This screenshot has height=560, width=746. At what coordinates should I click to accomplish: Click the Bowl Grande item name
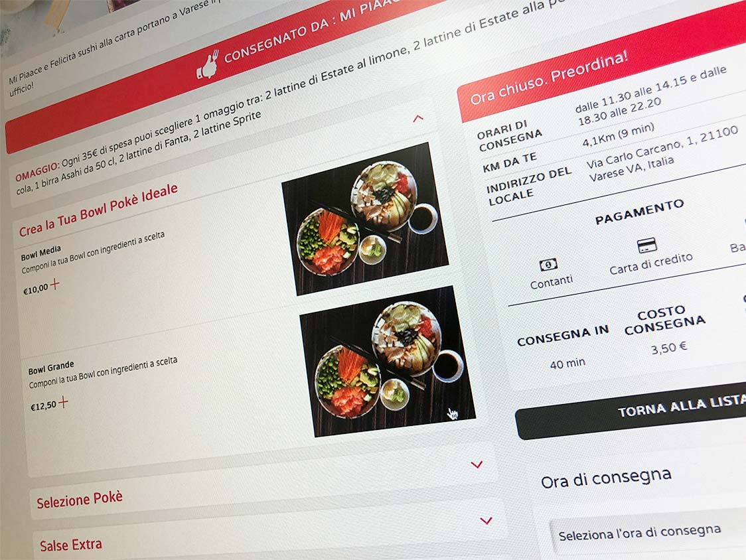51,368
